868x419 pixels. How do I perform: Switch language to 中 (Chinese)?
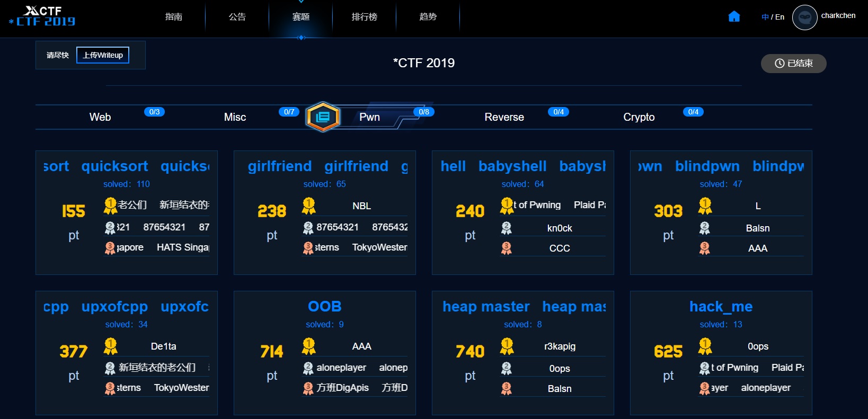coord(765,17)
